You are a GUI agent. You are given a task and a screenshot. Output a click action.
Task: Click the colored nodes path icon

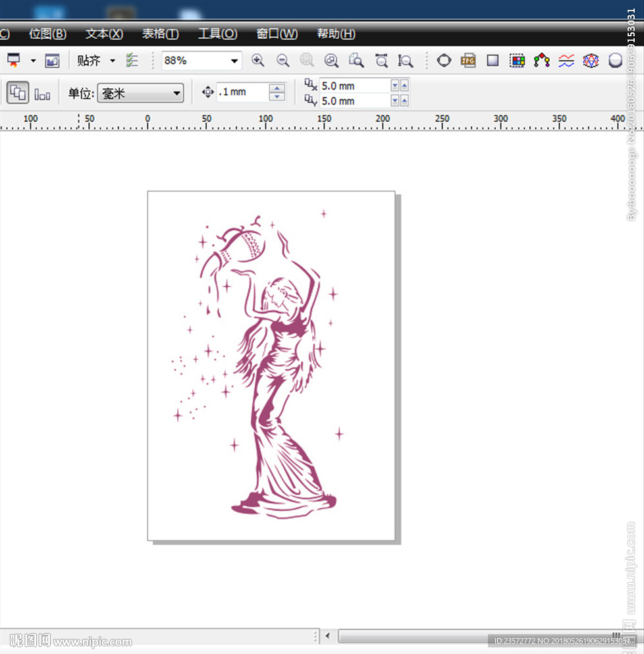click(x=542, y=61)
